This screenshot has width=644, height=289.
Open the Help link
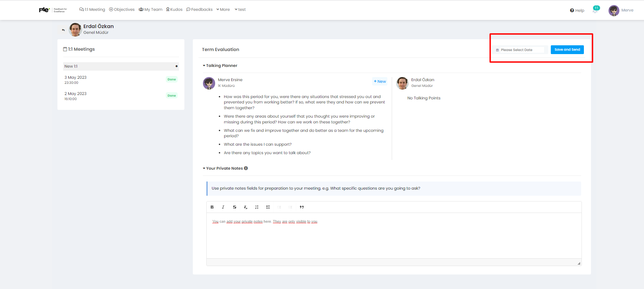577,10
